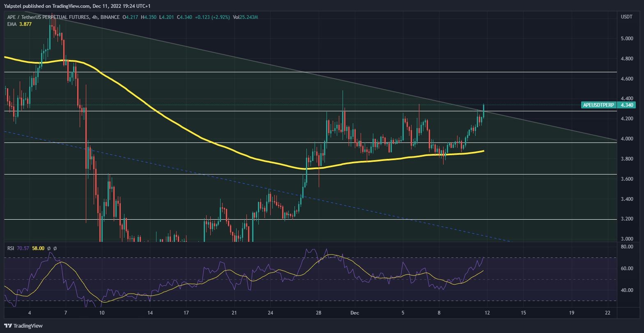Viewport: 644px width, 333px height.
Task: Click the 10 date label on time axis
Action: coord(102,313)
